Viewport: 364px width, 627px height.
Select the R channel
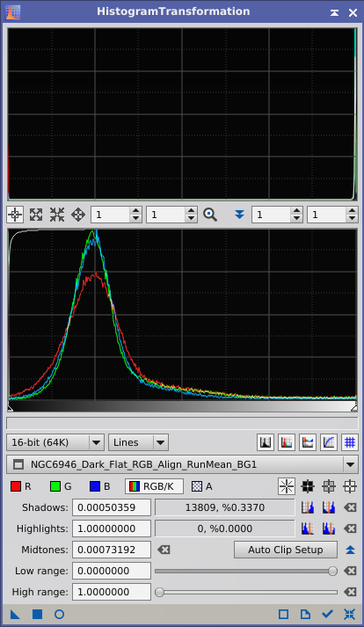tap(21, 486)
